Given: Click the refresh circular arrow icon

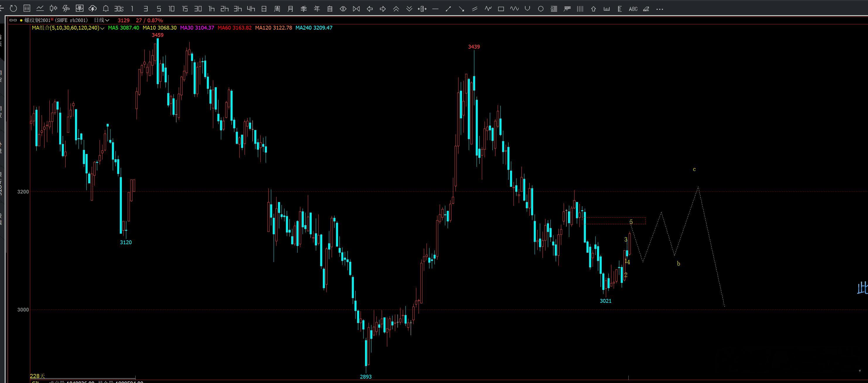Looking at the screenshot, I should pos(13,9).
